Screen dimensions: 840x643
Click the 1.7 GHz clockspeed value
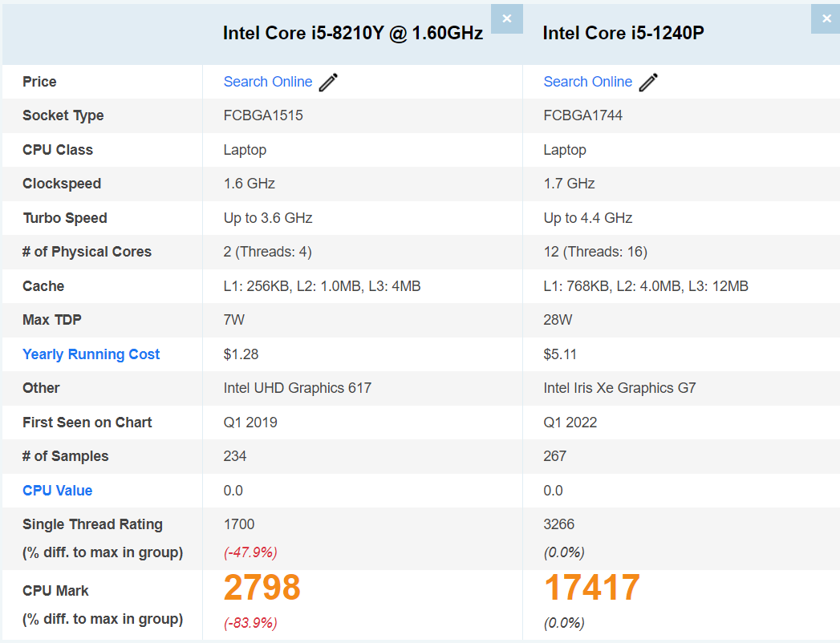pos(569,184)
